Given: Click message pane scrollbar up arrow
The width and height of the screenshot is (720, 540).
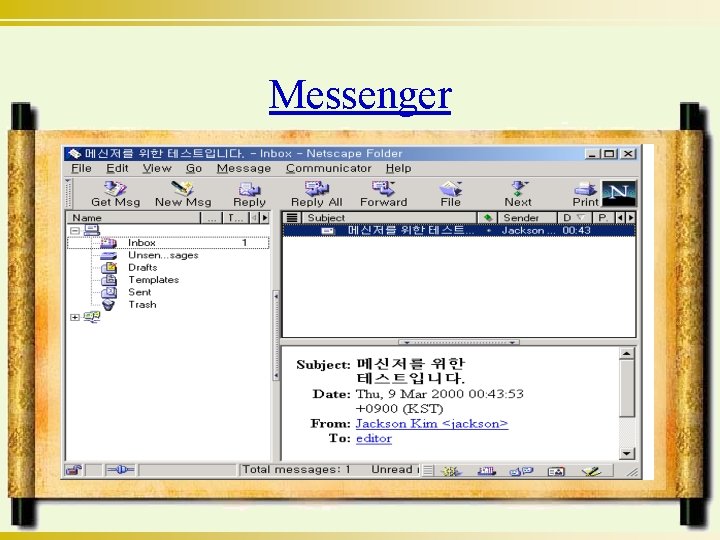Looking at the screenshot, I should (x=626, y=353).
